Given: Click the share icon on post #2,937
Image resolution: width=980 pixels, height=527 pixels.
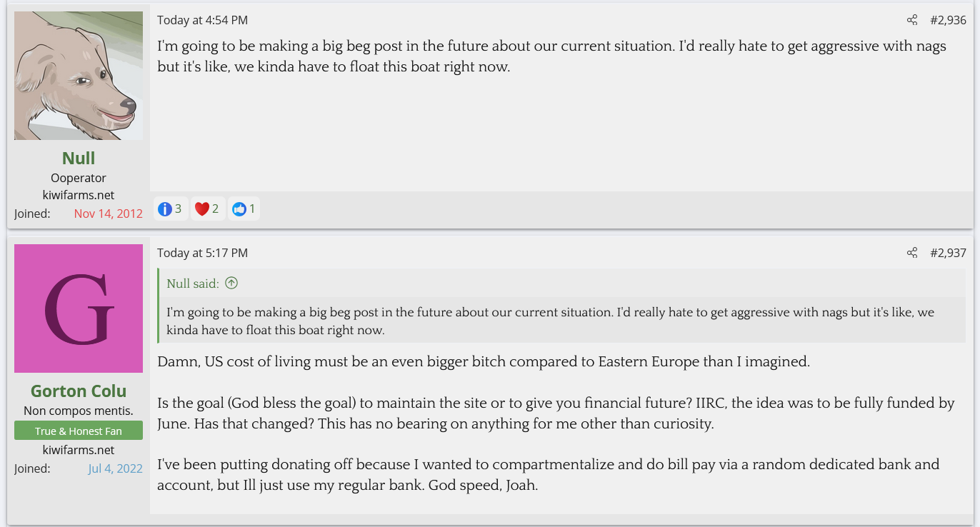Looking at the screenshot, I should point(912,253).
